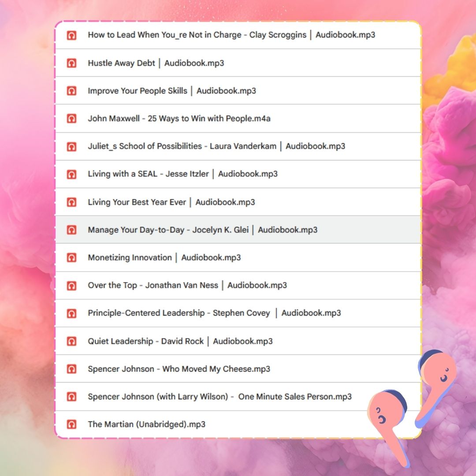Screen dimensions: 476x476
Task: Click audio icon beside Monetizing Innovation
Action: 71,258
